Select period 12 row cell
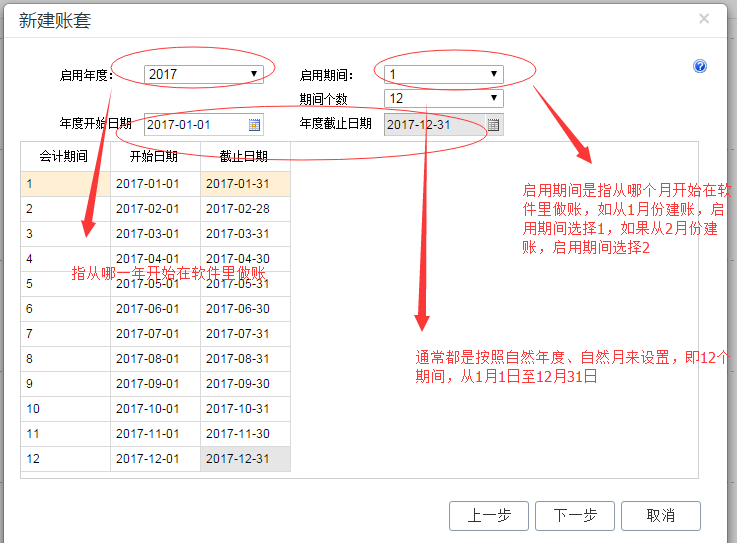737x543 pixels. click(65, 459)
